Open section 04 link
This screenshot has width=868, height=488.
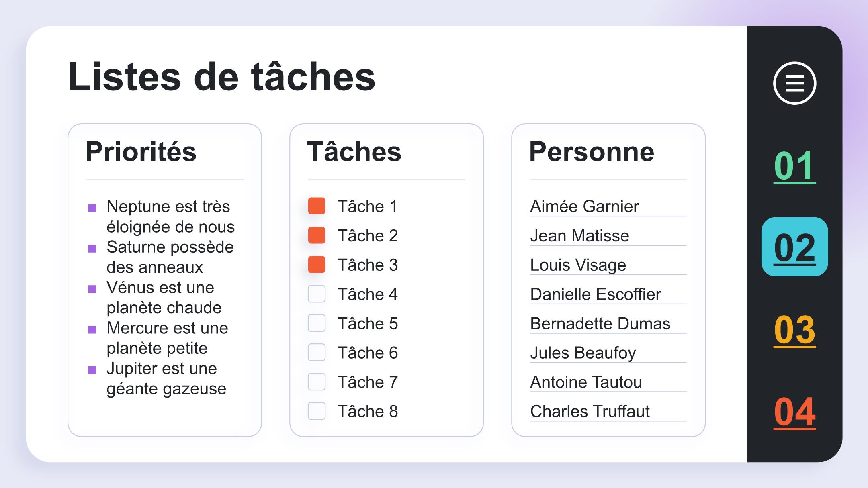click(794, 412)
